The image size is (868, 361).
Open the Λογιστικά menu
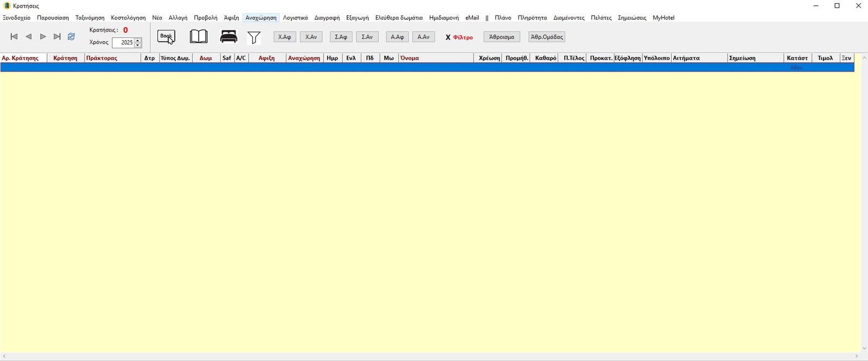tap(295, 18)
